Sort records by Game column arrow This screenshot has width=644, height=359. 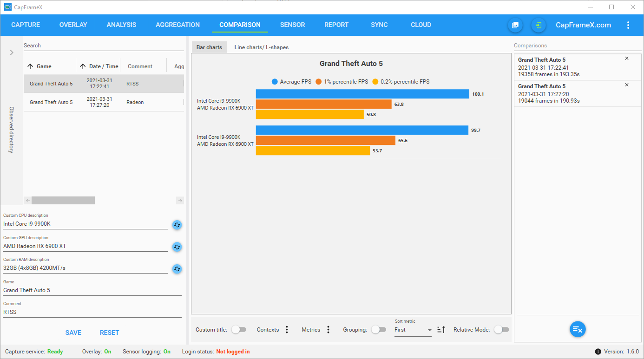[30, 66]
